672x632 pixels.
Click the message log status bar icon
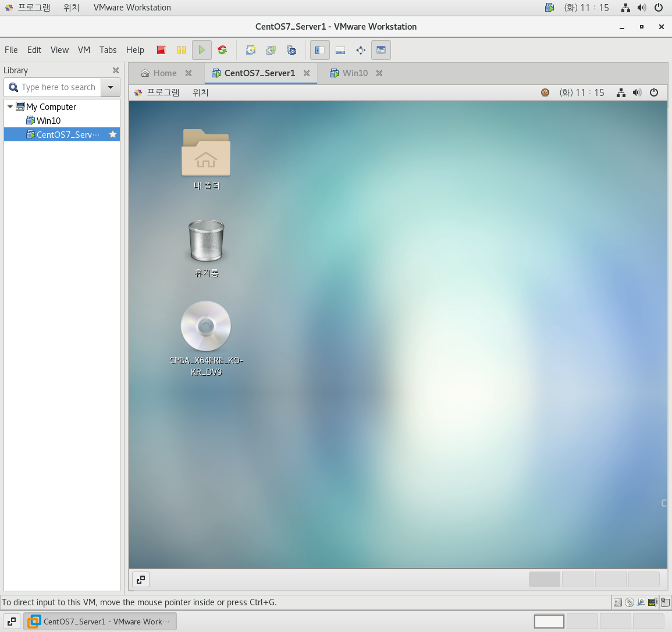pyautogui.click(x=665, y=602)
